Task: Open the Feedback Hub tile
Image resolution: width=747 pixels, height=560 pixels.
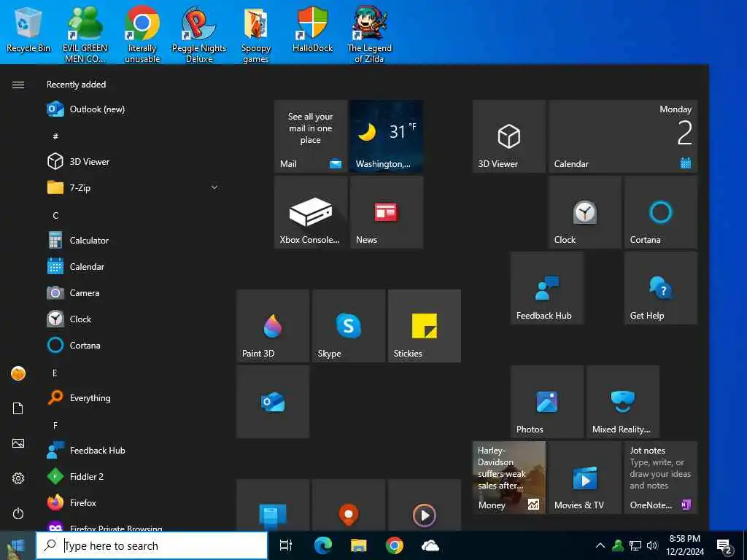Action: click(x=547, y=288)
